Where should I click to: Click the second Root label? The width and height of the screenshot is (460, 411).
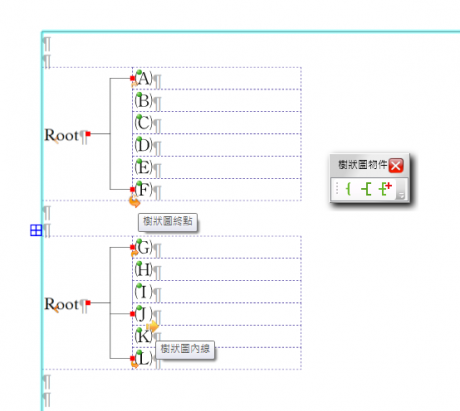[x=62, y=304]
